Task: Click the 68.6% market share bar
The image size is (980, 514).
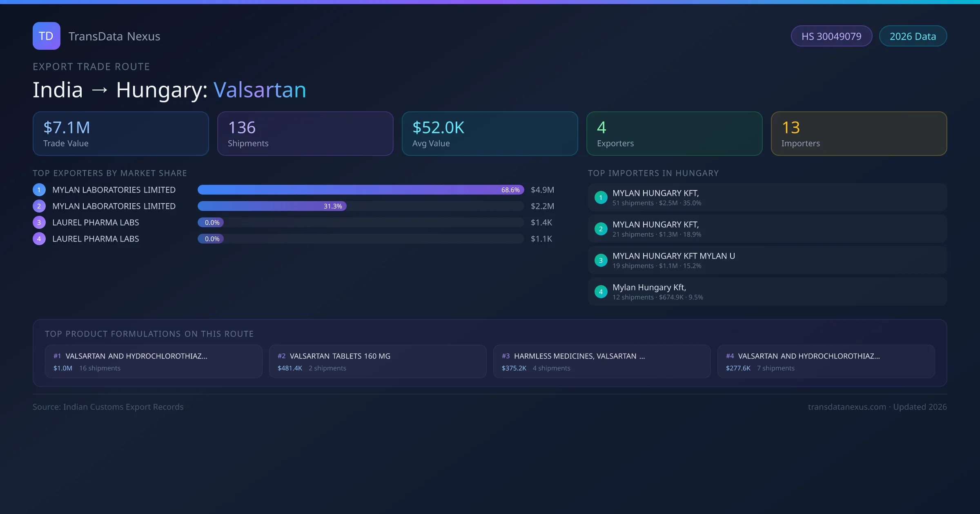Action: [360, 190]
